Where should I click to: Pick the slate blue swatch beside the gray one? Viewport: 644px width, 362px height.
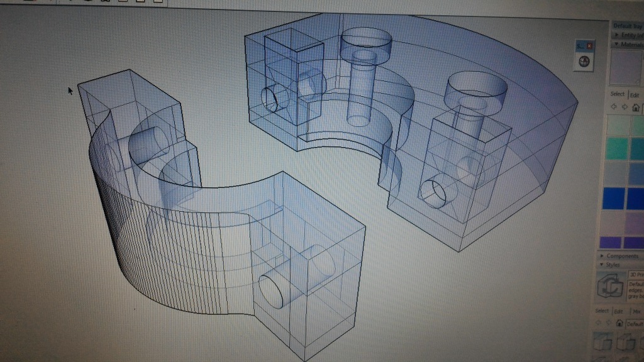coord(637,173)
